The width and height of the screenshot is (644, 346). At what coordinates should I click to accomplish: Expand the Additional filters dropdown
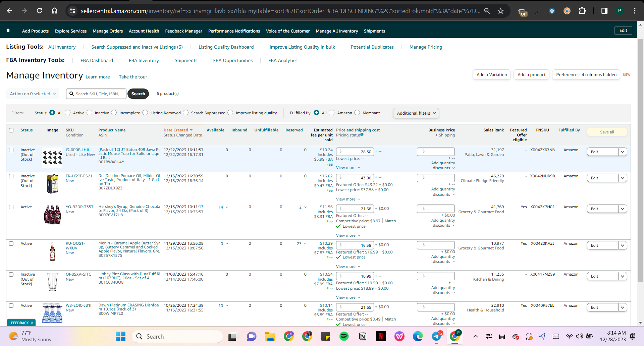pyautogui.click(x=416, y=113)
